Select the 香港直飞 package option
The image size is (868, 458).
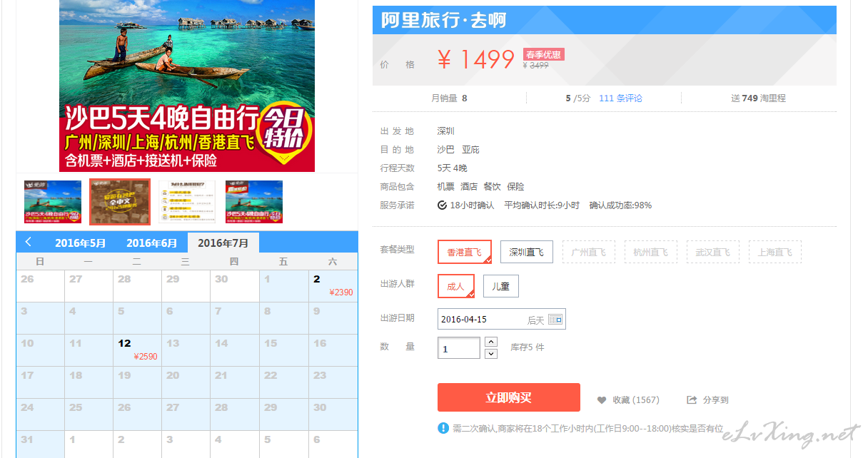click(464, 252)
